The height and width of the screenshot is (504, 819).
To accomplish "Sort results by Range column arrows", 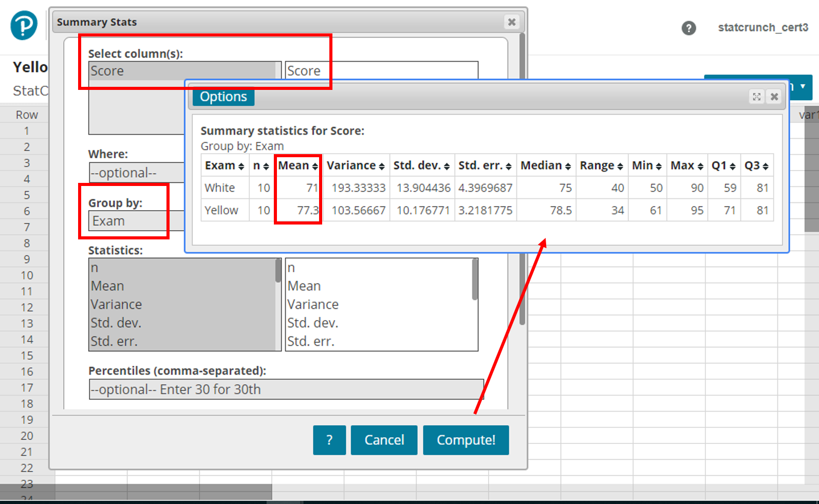I will point(620,166).
